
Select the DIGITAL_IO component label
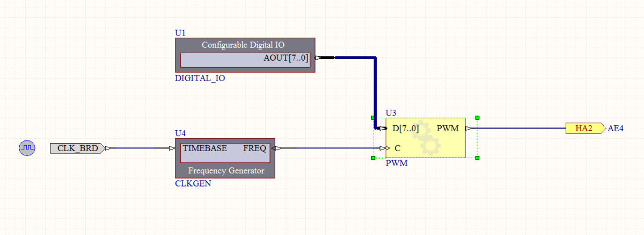(x=200, y=78)
